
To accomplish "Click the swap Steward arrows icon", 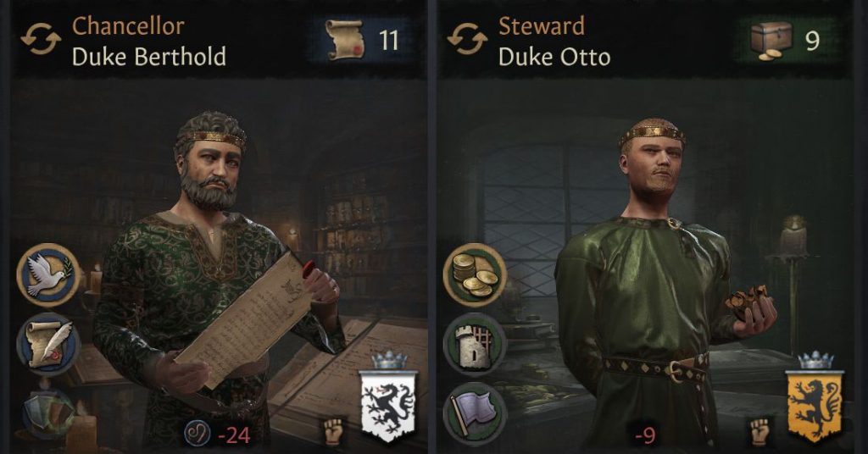I will [467, 39].
